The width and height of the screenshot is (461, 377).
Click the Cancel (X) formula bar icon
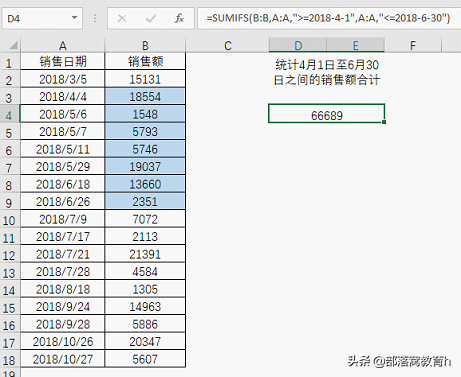tap(122, 18)
